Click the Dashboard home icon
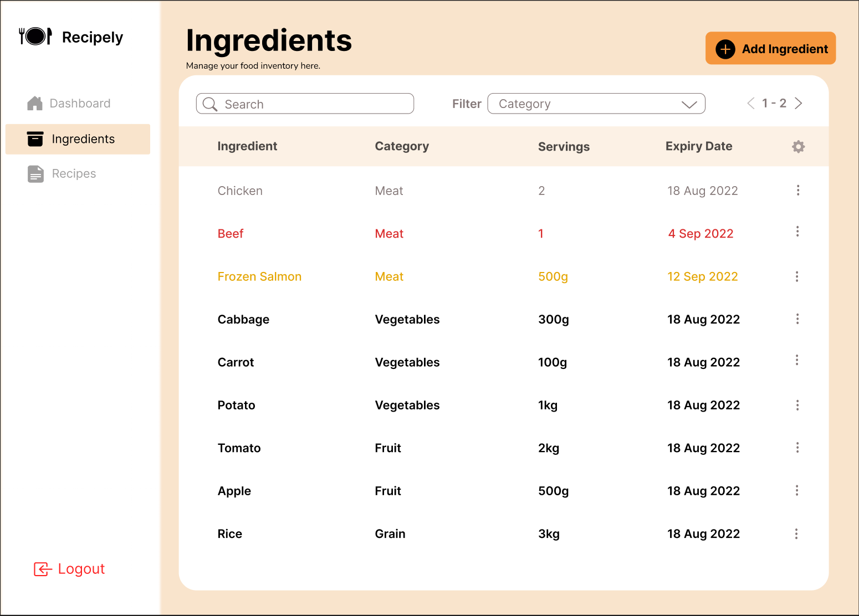859x616 pixels. pyautogui.click(x=35, y=103)
